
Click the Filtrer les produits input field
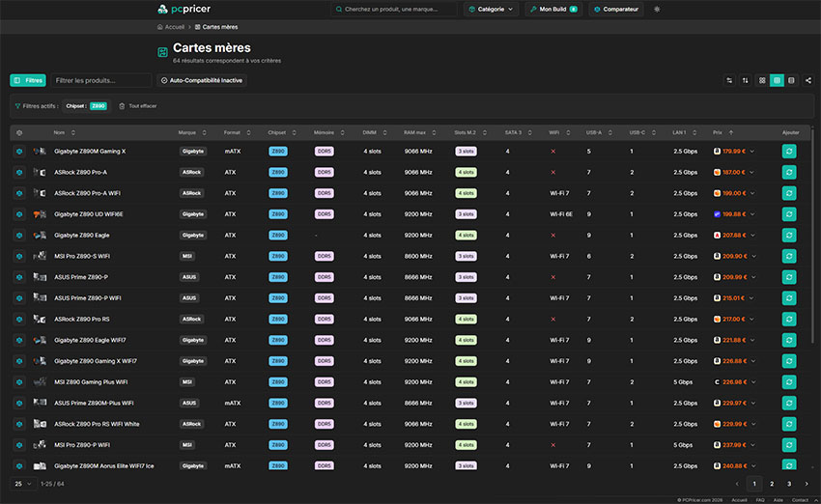click(x=101, y=80)
